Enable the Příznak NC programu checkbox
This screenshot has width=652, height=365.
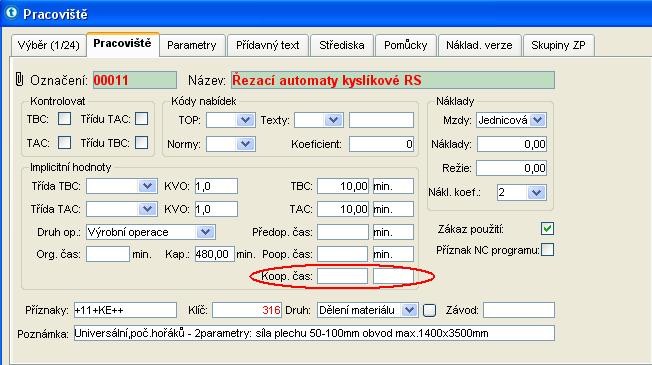[548, 250]
